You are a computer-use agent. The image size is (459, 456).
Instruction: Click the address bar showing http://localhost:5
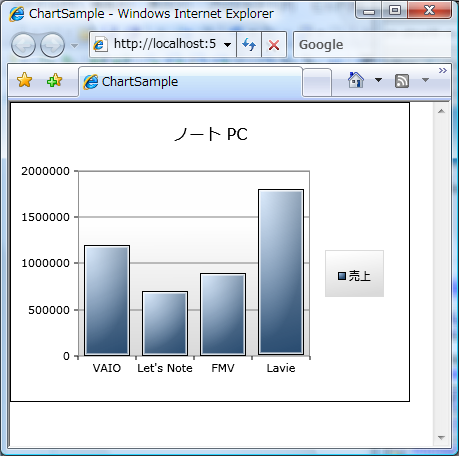tap(163, 44)
